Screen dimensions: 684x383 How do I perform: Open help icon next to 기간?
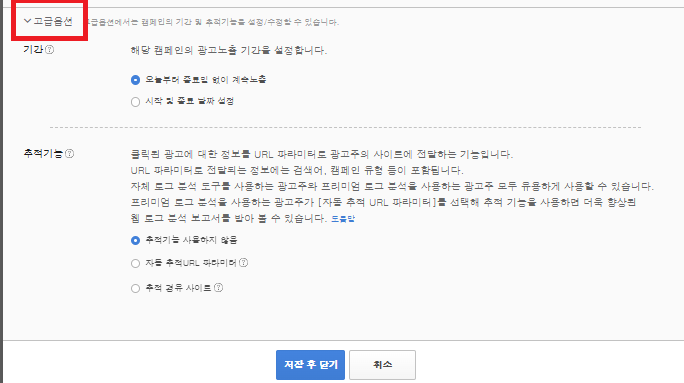[50, 50]
